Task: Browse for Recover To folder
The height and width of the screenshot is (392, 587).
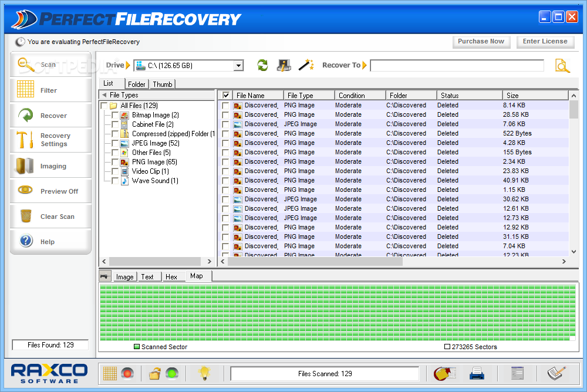Action: (562, 66)
